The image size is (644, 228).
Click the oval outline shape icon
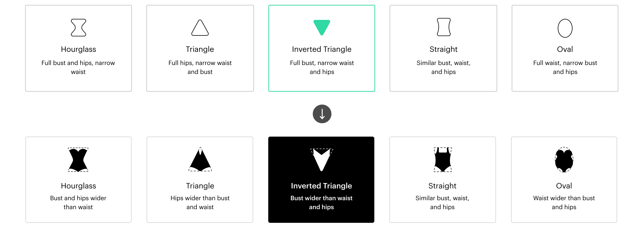pos(565,28)
